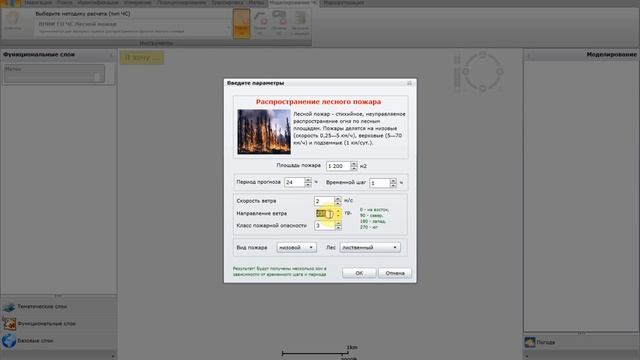This screenshot has width=640, height=360.
Task: Select the Моделирование ЧС ribbon tab
Action: coord(294,3)
